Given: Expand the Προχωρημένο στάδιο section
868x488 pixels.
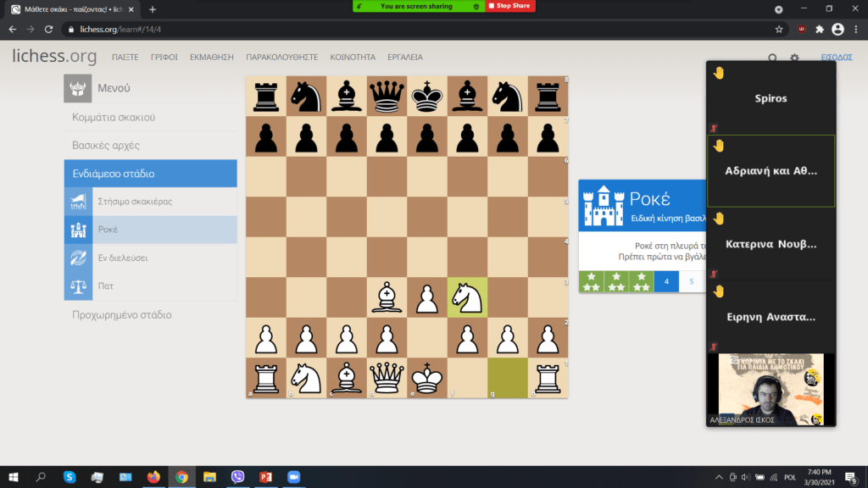Looking at the screenshot, I should [122, 314].
